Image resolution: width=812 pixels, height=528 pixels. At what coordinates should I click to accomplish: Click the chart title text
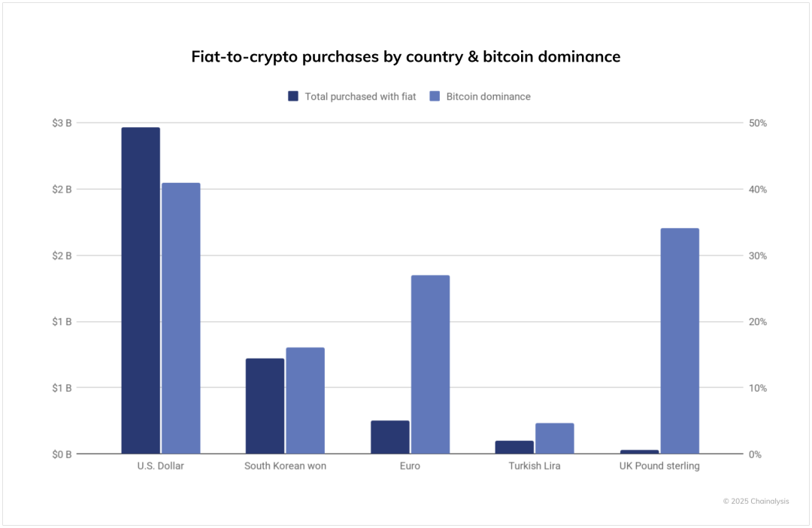coord(406,56)
